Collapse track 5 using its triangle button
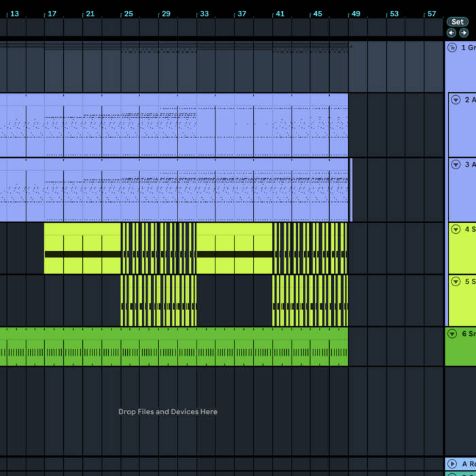This screenshot has width=476, height=476. point(456,281)
